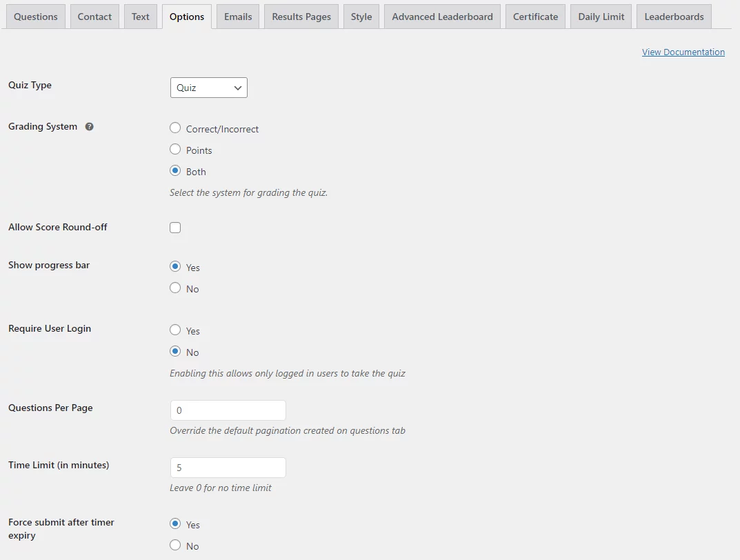Click the Time Limit minutes field

(x=228, y=467)
